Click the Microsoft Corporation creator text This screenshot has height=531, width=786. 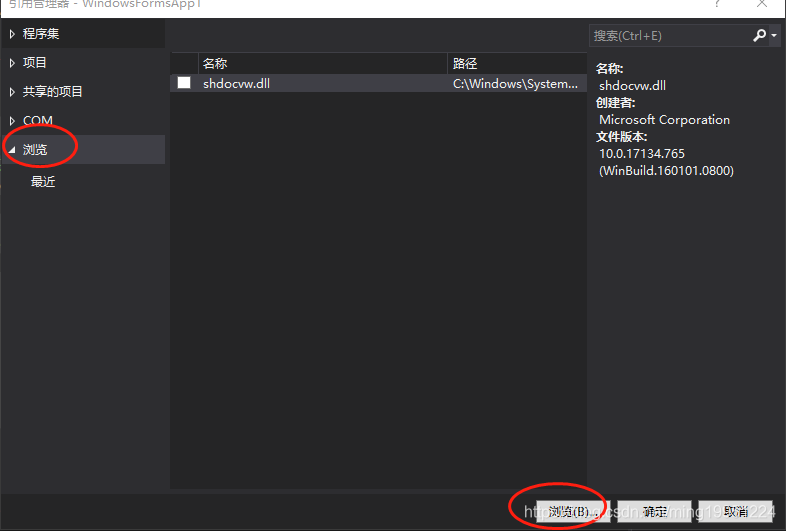(x=664, y=120)
